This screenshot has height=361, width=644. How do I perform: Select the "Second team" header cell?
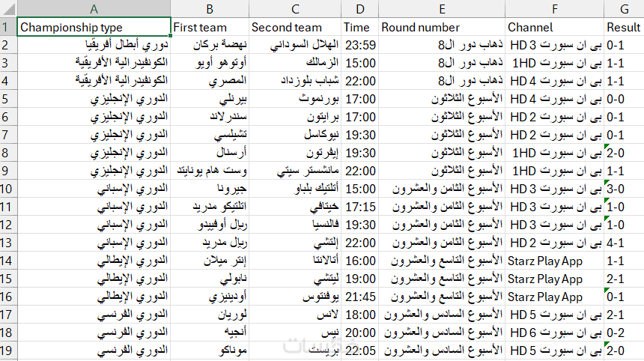pyautogui.click(x=294, y=27)
